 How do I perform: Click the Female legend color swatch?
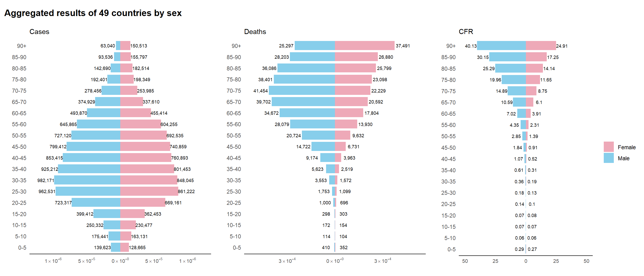tap(608, 147)
